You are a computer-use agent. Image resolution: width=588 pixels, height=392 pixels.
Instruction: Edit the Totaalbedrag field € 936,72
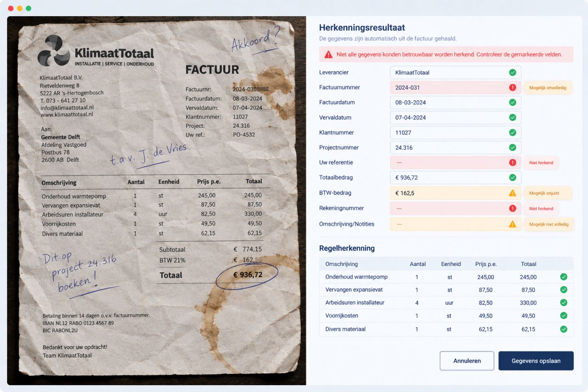456,177
